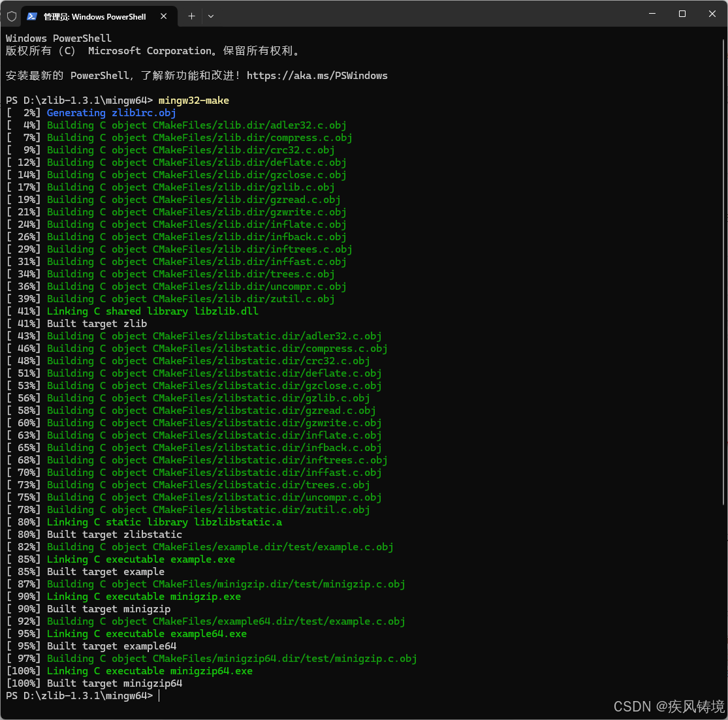Screen dimensions: 728x720
Task: Click the zlib.dir/inflate.c.obj line
Action: [x=176, y=225]
